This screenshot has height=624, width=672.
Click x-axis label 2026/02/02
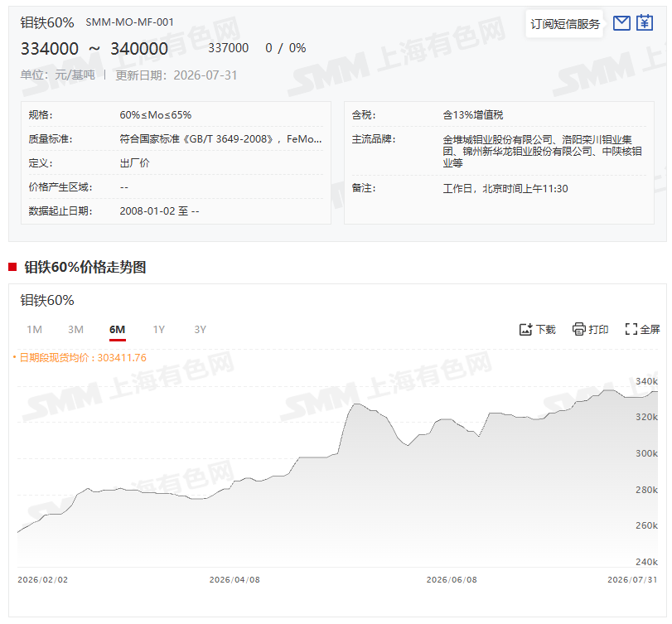tap(43, 579)
